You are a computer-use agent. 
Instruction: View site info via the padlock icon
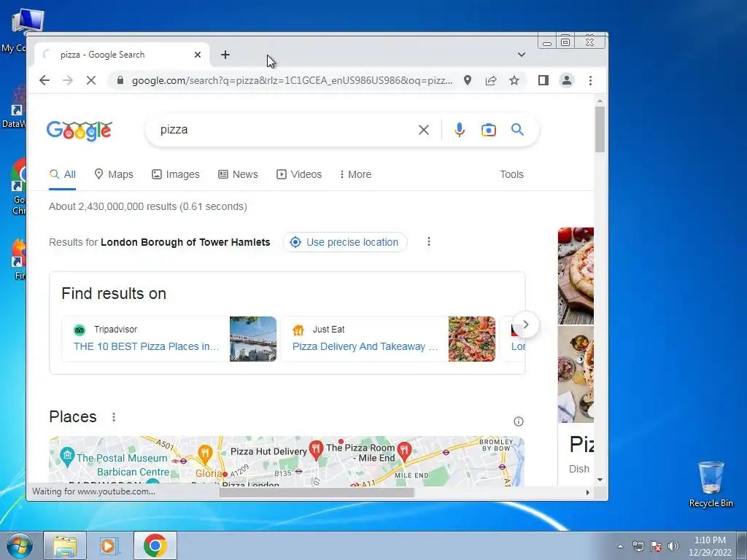[120, 80]
